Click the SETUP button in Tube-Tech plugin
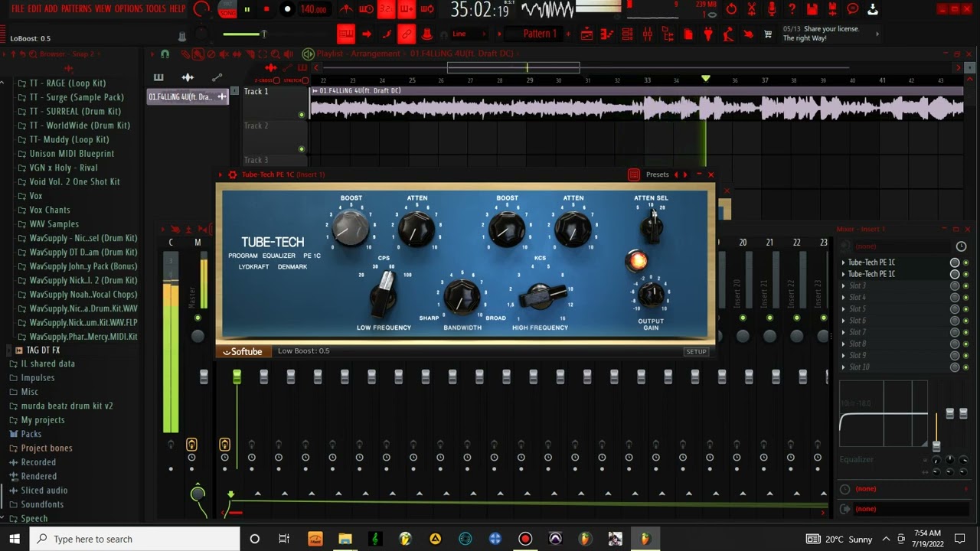Screen dimensions: 980x551 pos(696,351)
